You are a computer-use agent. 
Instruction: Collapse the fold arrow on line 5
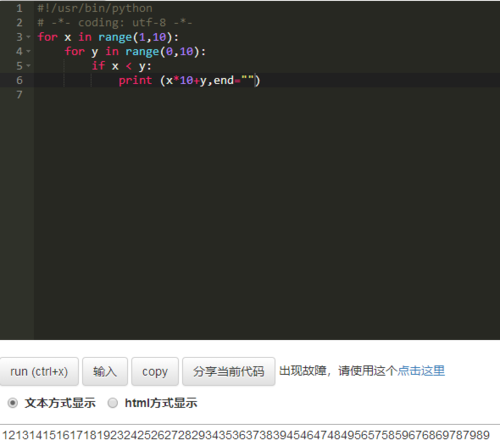coord(28,66)
